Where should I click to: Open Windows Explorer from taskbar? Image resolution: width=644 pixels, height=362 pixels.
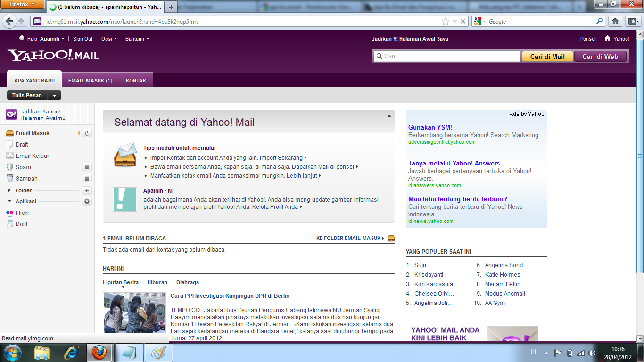click(42, 352)
